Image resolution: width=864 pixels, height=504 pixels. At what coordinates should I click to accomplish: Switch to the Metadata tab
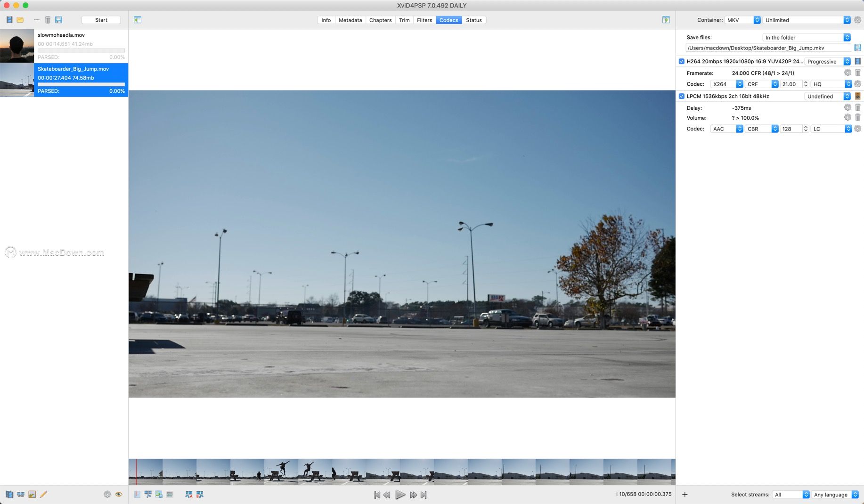[350, 20]
